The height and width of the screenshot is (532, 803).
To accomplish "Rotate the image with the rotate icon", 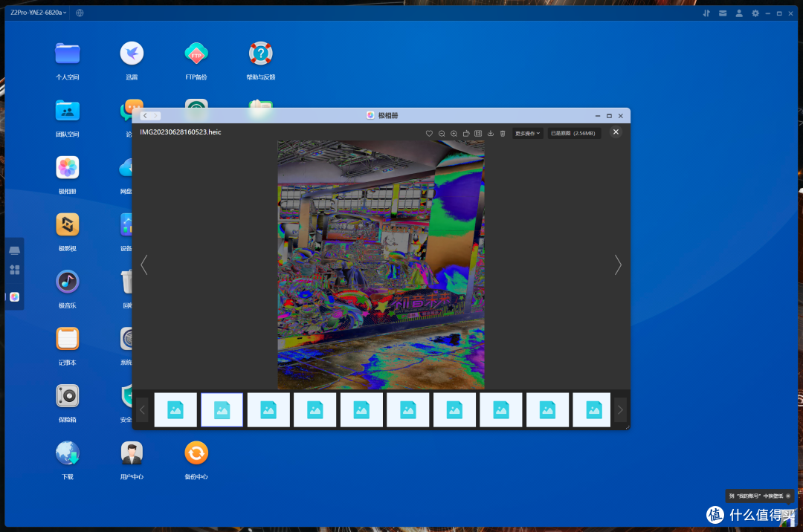I will pyautogui.click(x=466, y=134).
